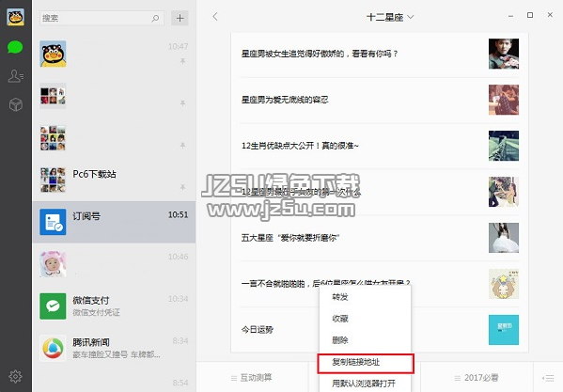Go back using the left arrow
Image resolution: width=563 pixels, height=392 pixels.
tap(215, 17)
